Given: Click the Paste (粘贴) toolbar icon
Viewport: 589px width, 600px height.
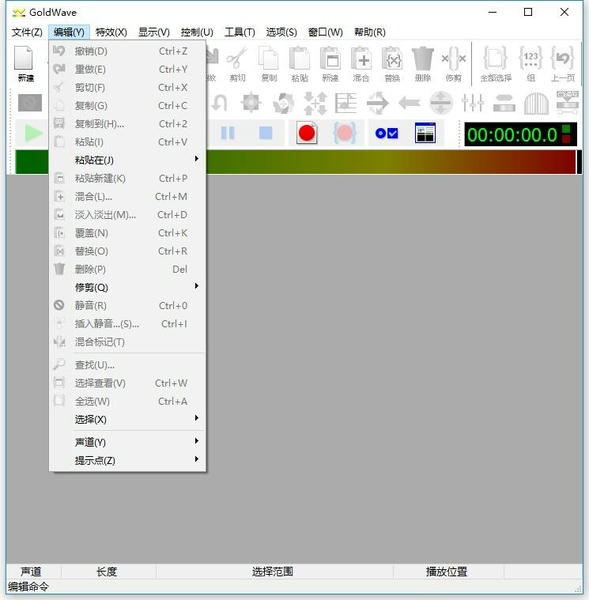Looking at the screenshot, I should (x=299, y=64).
